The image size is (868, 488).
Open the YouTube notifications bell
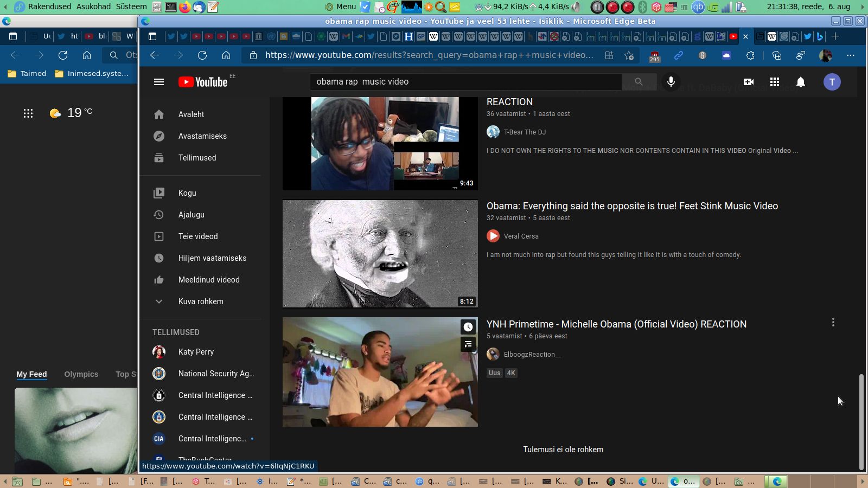800,82
